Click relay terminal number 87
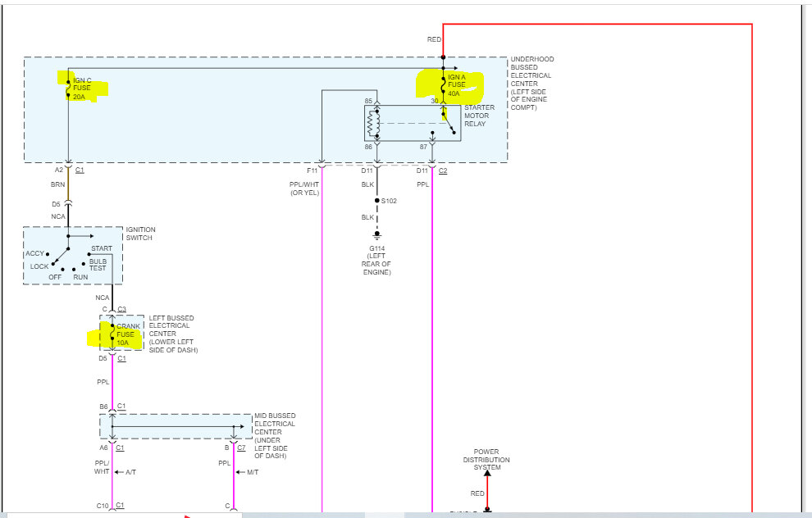Viewport: 812px width, 518px height. [423, 147]
